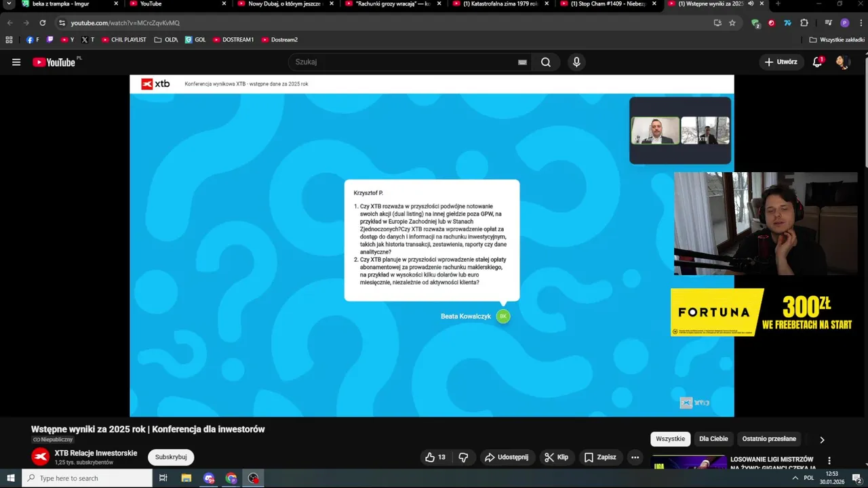Mute audio on Wstępne wyniki tab
Viewport: 868px width, 488px height.
click(751, 3)
